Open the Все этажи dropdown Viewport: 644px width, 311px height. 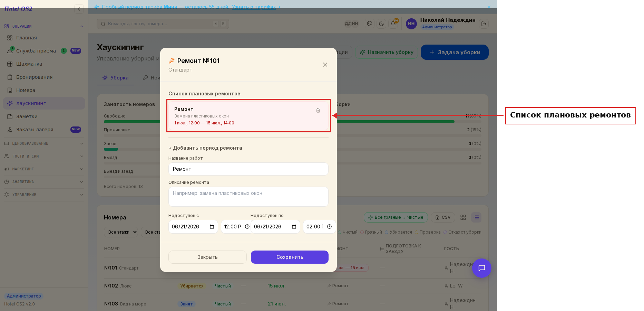[121, 232]
